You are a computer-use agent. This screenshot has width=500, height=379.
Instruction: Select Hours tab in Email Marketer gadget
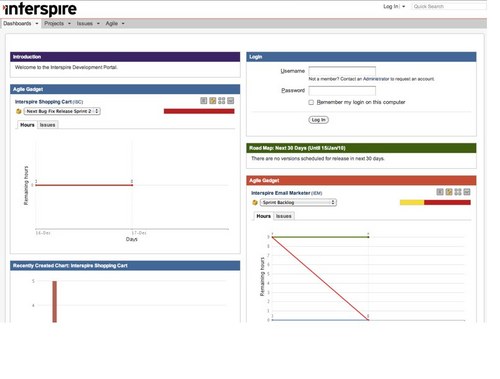[263, 216]
